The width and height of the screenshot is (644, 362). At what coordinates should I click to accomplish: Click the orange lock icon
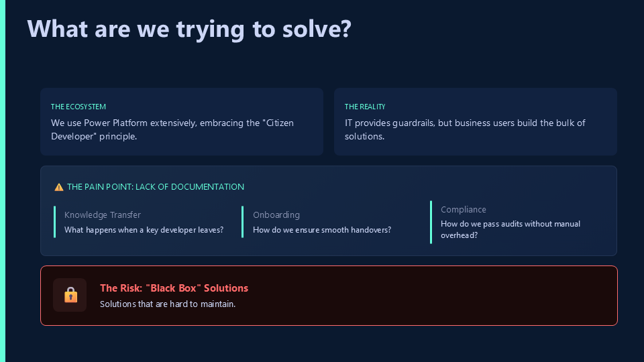pyautogui.click(x=70, y=295)
